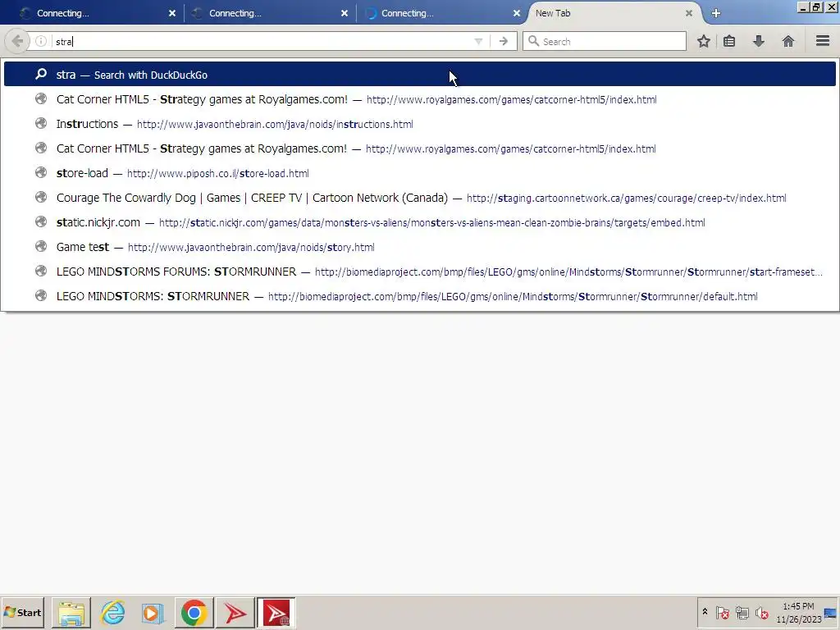Click network status tray icon

tap(742, 612)
